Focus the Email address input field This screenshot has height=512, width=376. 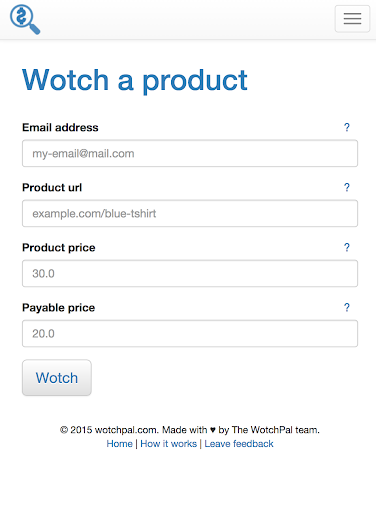pos(190,153)
